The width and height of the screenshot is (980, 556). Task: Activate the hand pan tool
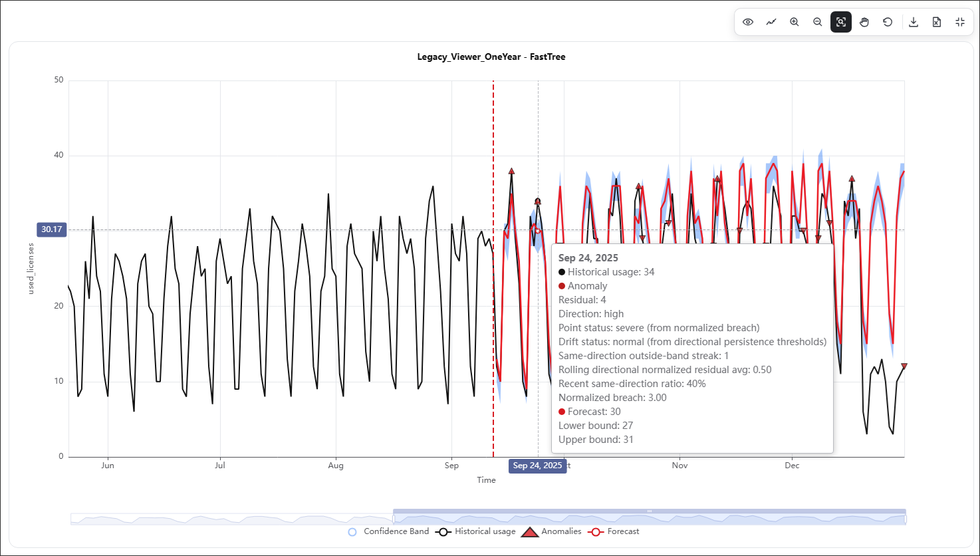[x=864, y=22]
